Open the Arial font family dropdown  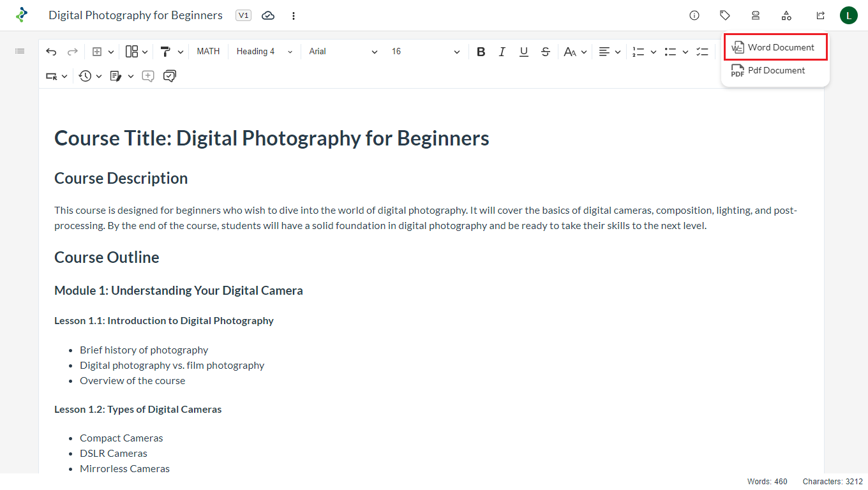point(343,52)
